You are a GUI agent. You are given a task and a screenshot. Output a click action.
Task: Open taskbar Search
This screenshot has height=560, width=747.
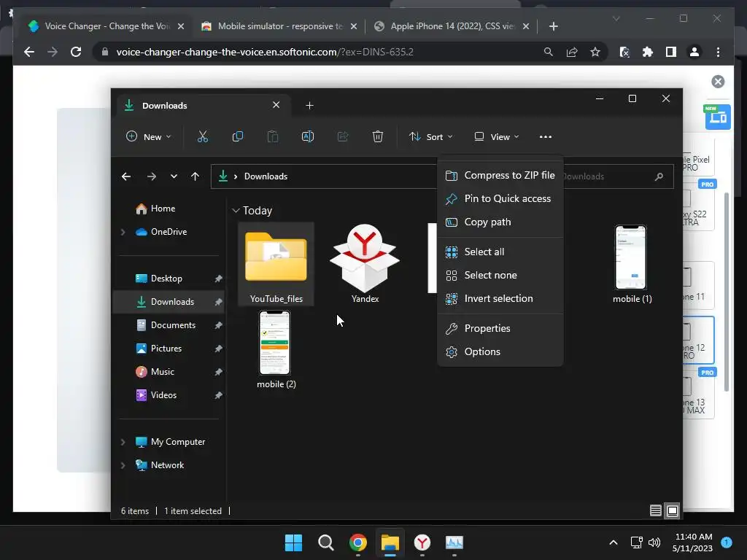326,542
